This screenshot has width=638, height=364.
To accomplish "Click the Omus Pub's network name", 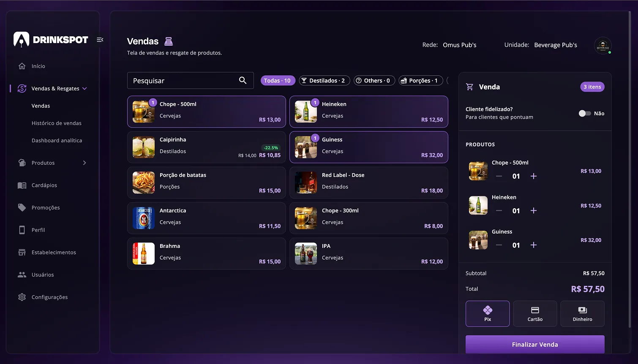I will click(460, 45).
